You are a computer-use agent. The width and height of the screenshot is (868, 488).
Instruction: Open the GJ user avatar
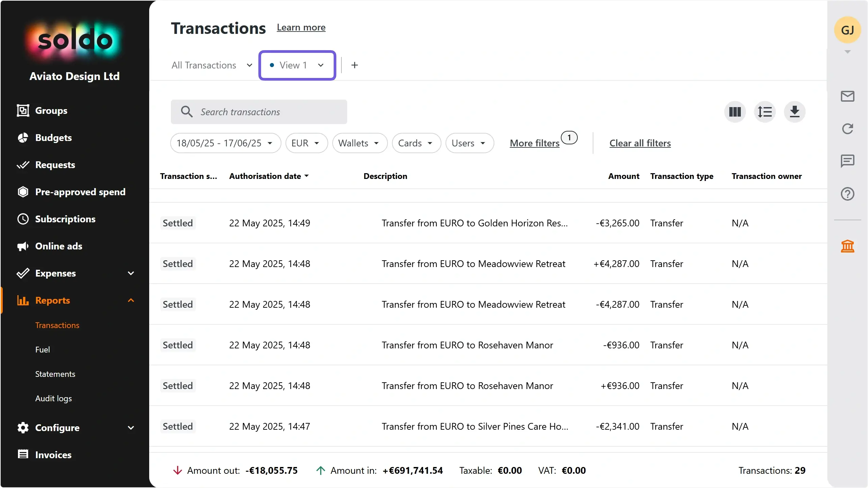847,30
